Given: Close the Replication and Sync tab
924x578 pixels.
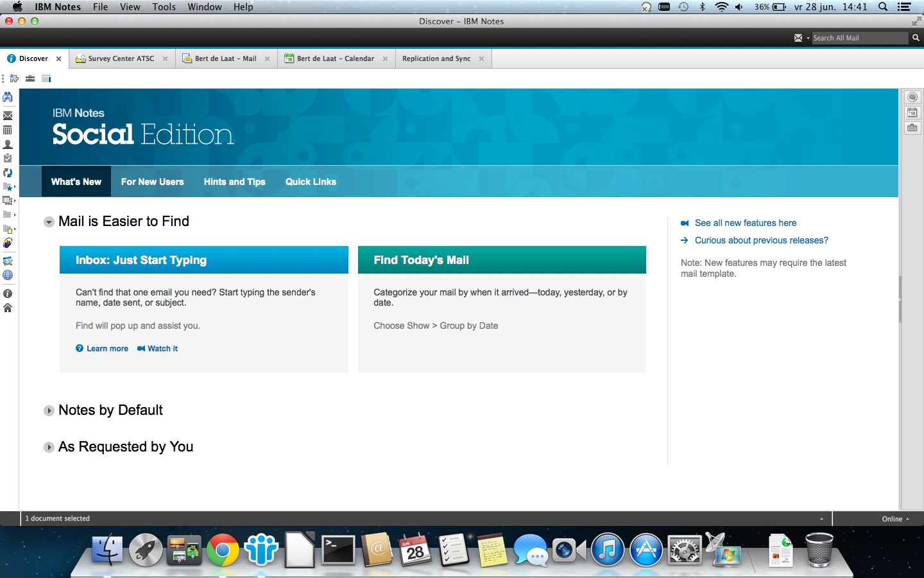Looking at the screenshot, I should point(481,58).
